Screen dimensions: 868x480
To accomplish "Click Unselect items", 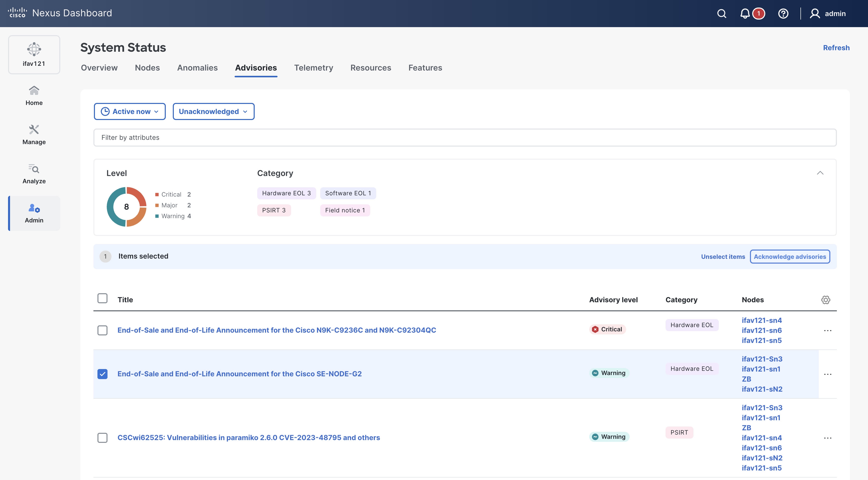I will (723, 257).
